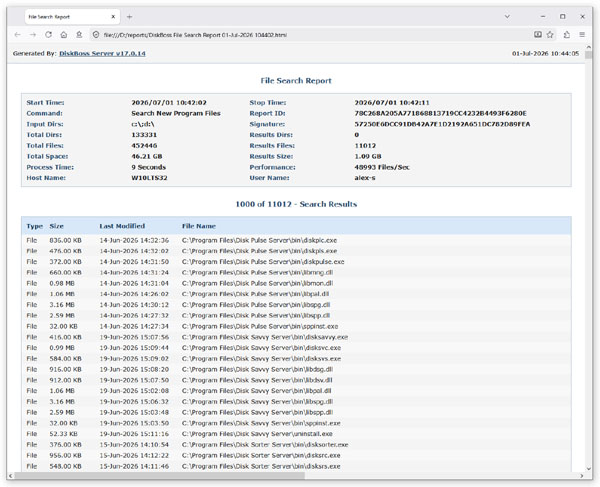Image resolution: width=600 pixels, height=487 pixels.
Task: Click the site info shield icon
Action: (96, 35)
